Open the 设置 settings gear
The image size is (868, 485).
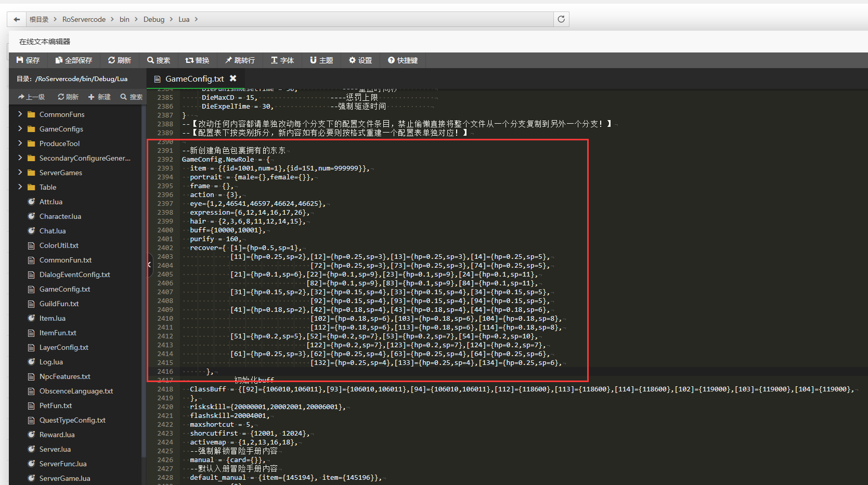[360, 60]
